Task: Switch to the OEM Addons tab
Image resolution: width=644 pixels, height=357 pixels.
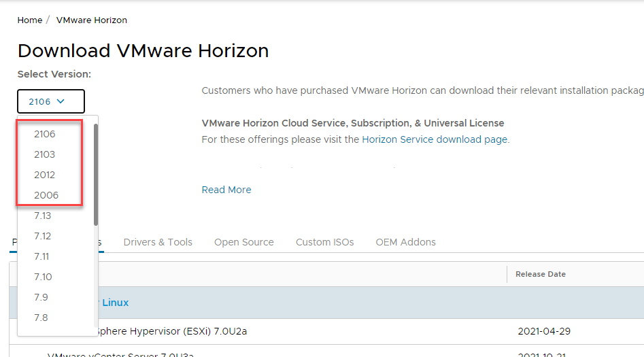Action: click(x=406, y=242)
